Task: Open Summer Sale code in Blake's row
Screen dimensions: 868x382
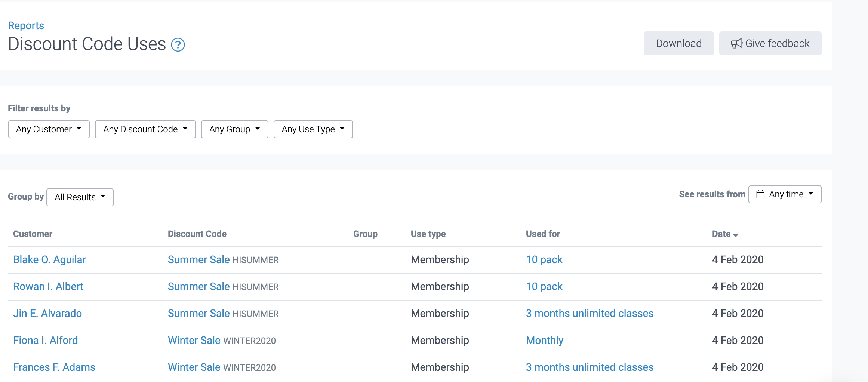Action: [x=198, y=260]
